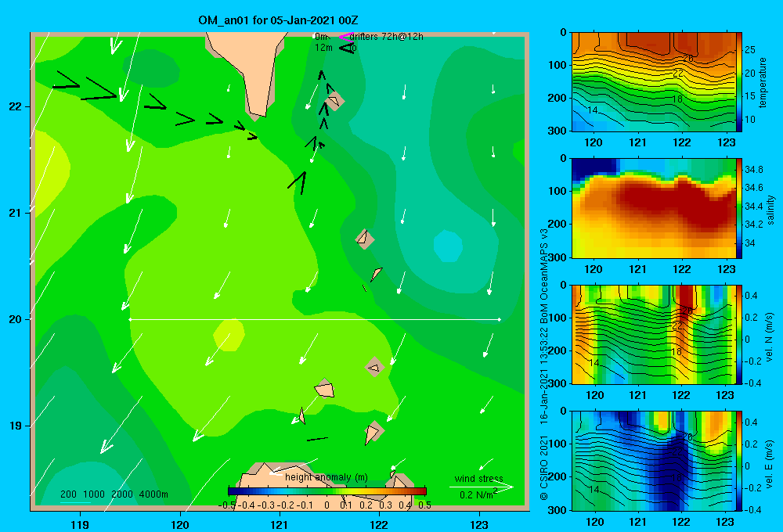Click the southern tip of Taiwan landmass
Image resolution: width=783 pixels, height=532 pixels.
(x=256, y=116)
